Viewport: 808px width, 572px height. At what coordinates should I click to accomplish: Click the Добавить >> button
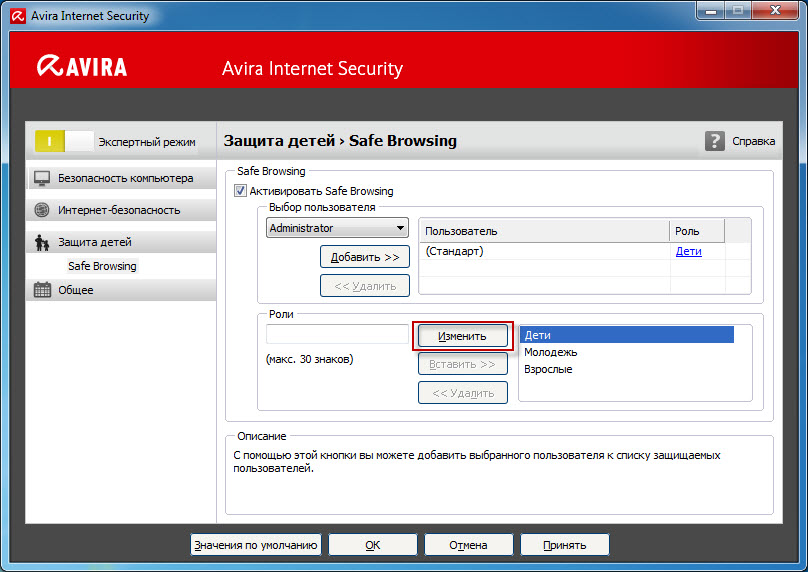(x=365, y=257)
